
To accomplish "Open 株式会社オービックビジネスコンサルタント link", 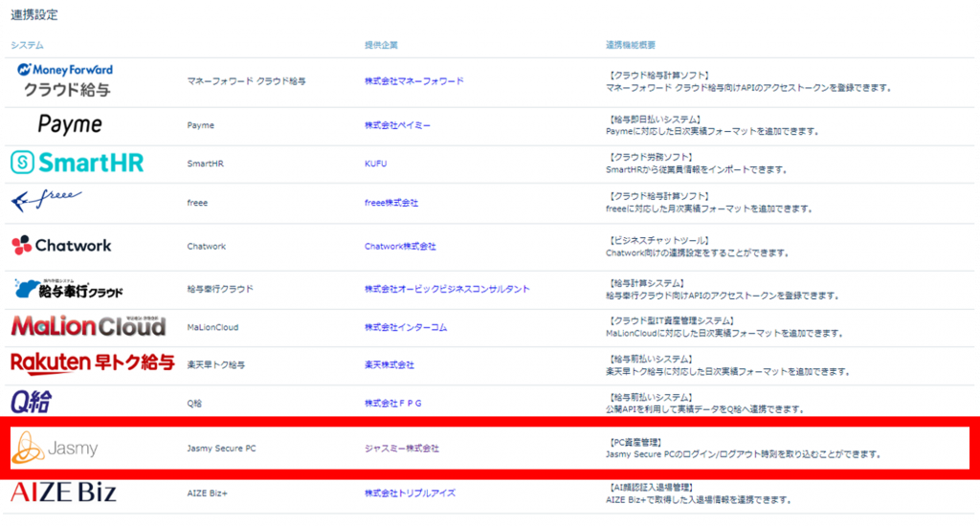I will click(x=446, y=289).
